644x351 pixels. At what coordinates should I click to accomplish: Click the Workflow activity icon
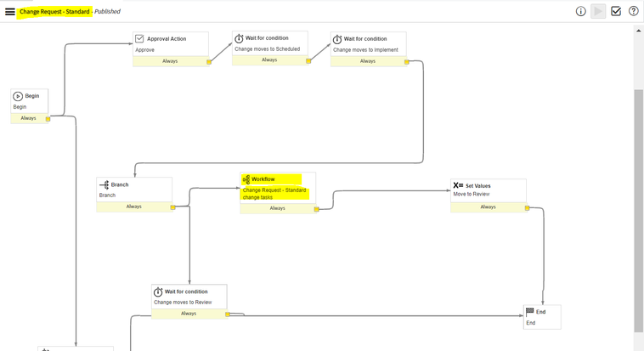(246, 179)
